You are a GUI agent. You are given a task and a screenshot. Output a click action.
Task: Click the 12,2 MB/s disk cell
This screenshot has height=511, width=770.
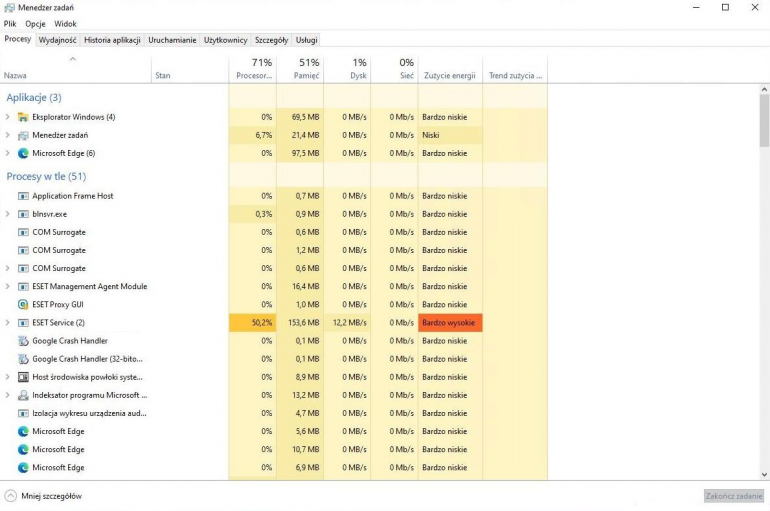click(x=347, y=323)
